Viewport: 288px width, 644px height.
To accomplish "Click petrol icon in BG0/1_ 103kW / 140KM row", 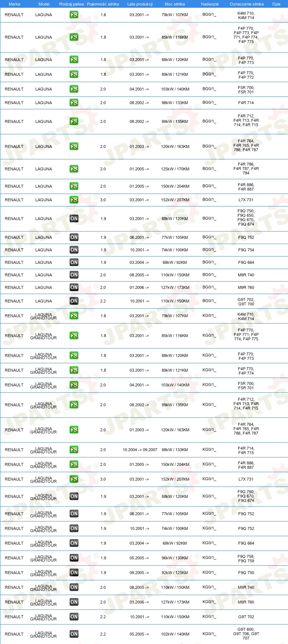I will pos(74,89).
